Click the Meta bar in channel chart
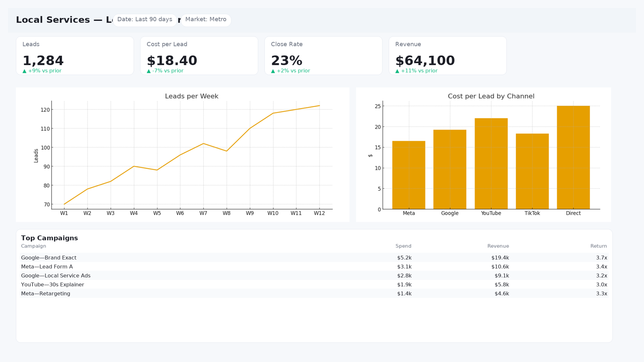The height and width of the screenshot is (362, 644). coord(409,175)
